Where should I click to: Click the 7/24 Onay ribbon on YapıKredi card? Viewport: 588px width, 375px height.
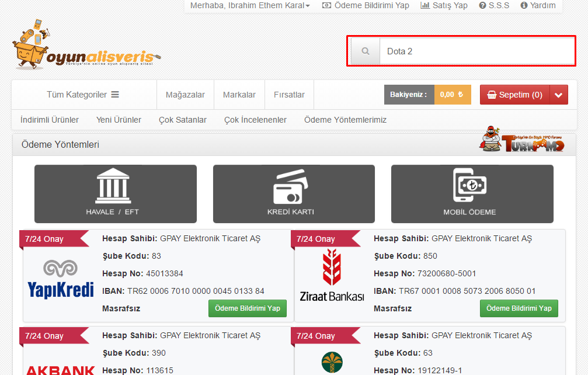[53, 239]
